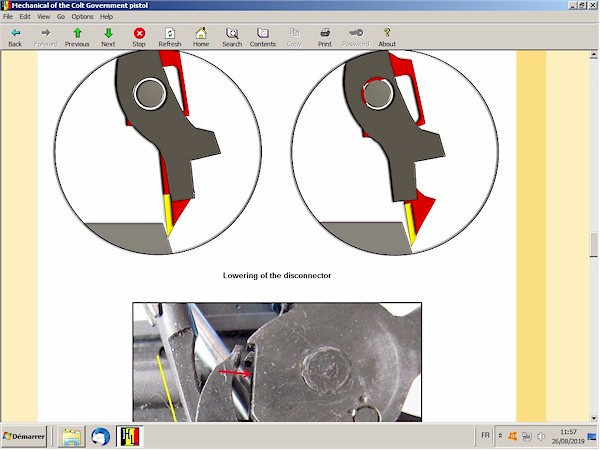
Task: Minimize the Colt Government pistol window
Action: pos(573,5)
